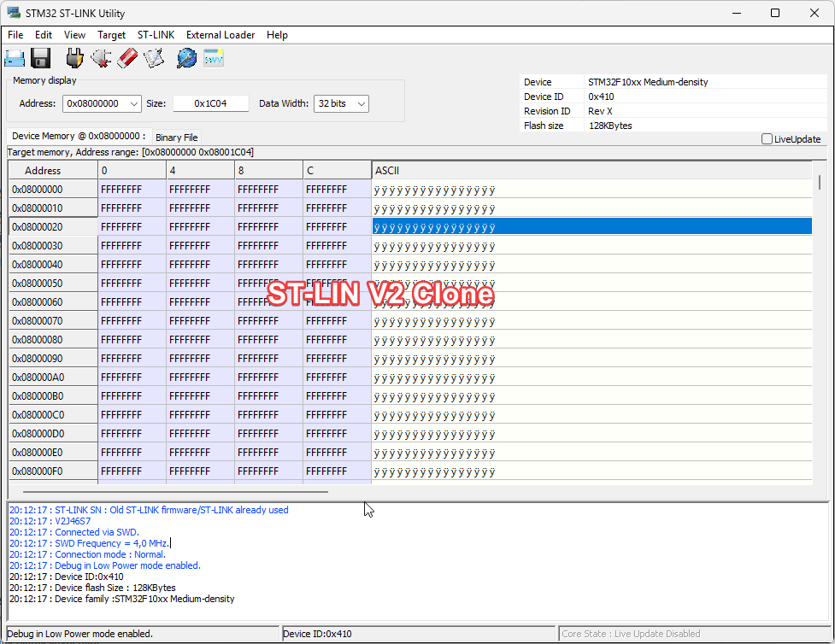Save file with the floppy disk icon

(40, 58)
